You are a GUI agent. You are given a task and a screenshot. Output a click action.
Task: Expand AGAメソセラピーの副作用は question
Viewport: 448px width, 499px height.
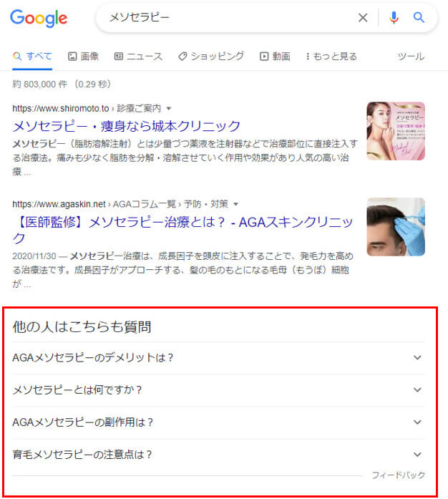[218, 422]
